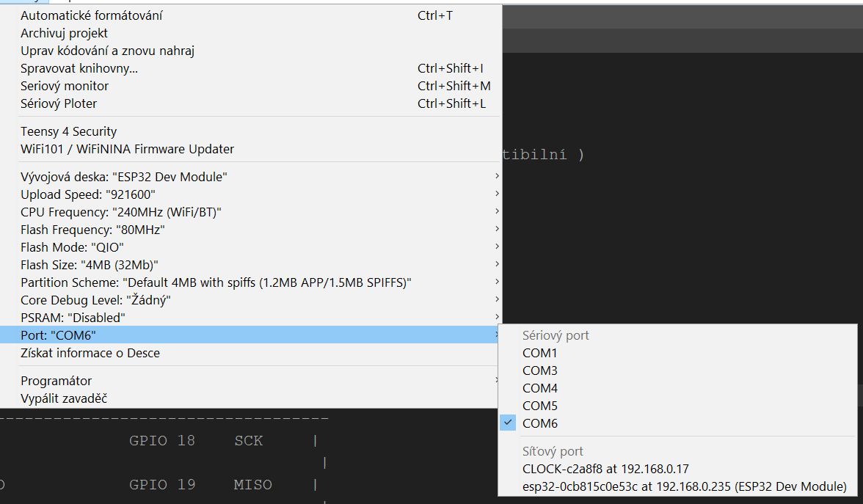Screen dimensions: 863x504
Task: Open Flash Mode QIO submenu
Action: pos(72,247)
